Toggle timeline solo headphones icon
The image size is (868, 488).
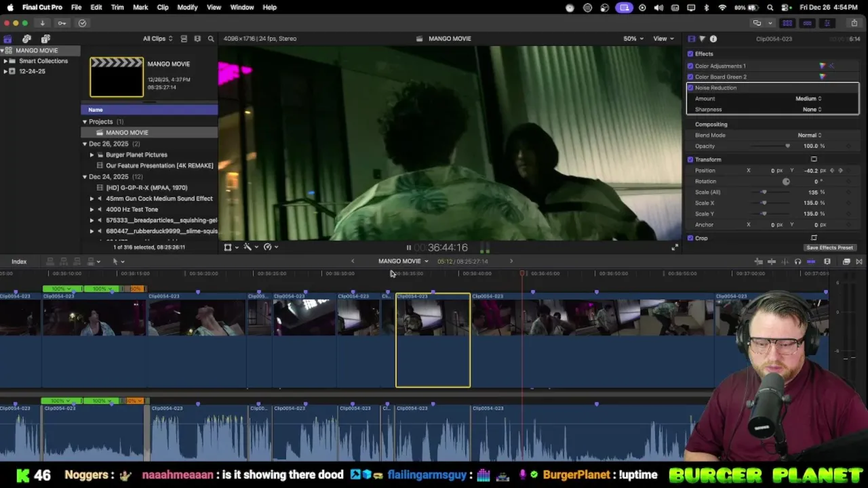(x=797, y=262)
